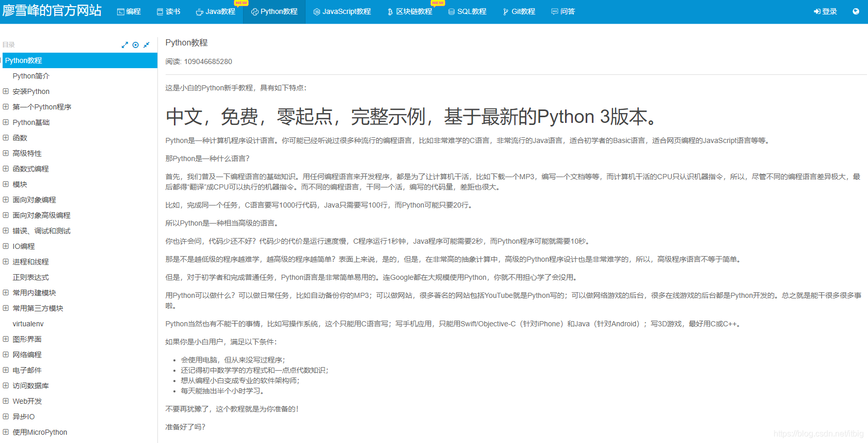
Task: Click the Python教程 page title
Action: point(186,42)
